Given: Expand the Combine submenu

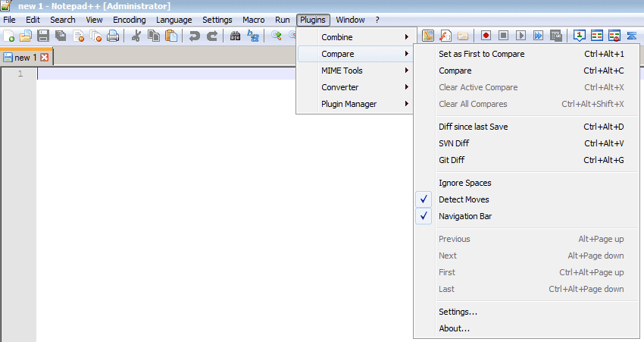Looking at the screenshot, I should pos(355,37).
